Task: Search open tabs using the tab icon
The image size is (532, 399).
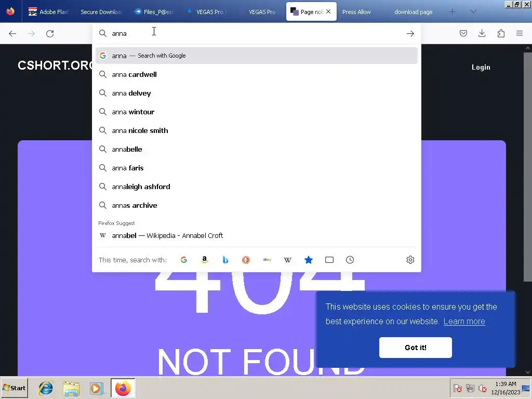Action: 329,260
